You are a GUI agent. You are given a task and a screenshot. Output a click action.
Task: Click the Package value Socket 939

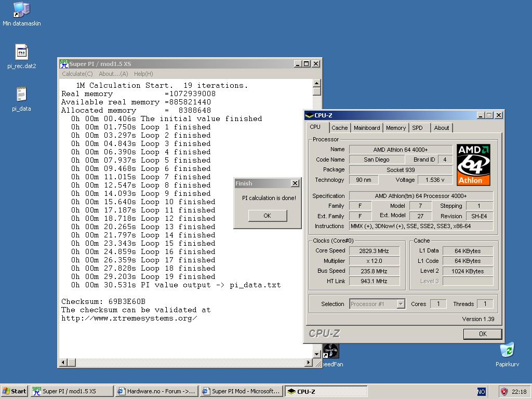(x=401, y=170)
